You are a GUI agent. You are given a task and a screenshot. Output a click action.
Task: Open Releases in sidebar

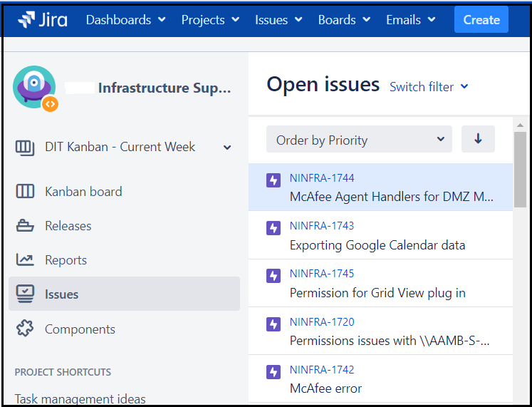coord(68,226)
